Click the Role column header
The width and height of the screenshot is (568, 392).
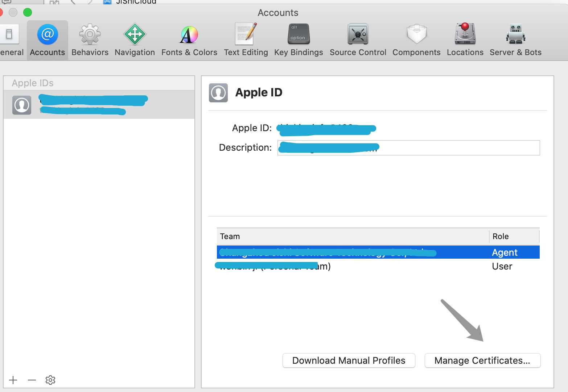tap(514, 236)
